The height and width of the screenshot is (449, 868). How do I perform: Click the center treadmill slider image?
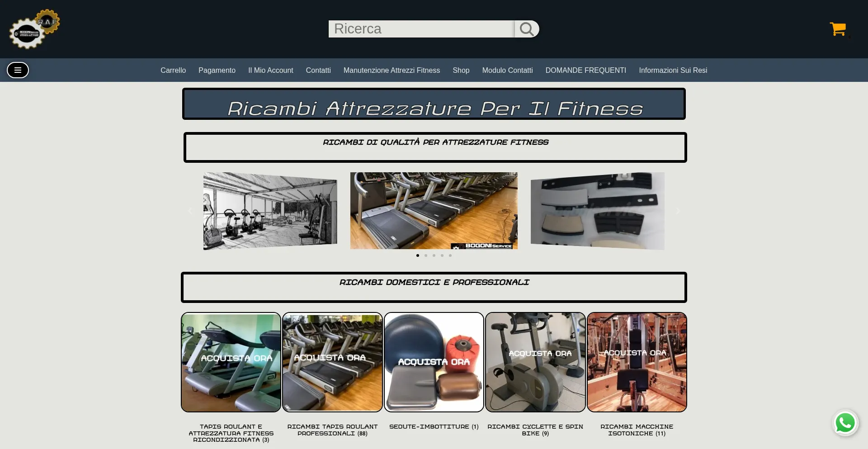click(434, 211)
